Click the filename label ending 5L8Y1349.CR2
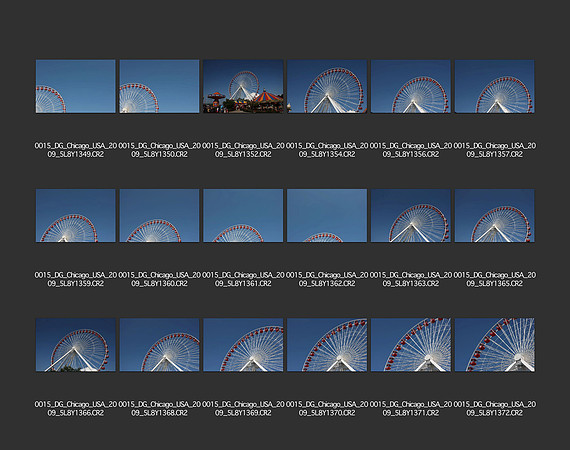 coord(76,150)
